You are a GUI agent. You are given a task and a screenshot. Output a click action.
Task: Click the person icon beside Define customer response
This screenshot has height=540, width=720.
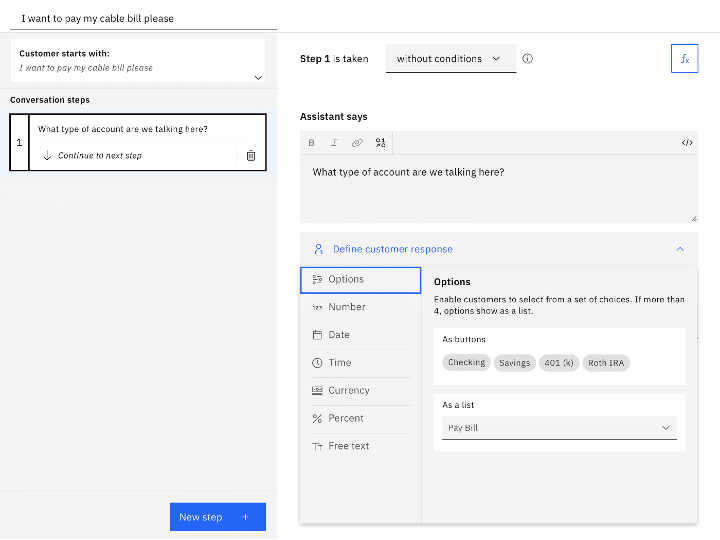click(x=318, y=249)
